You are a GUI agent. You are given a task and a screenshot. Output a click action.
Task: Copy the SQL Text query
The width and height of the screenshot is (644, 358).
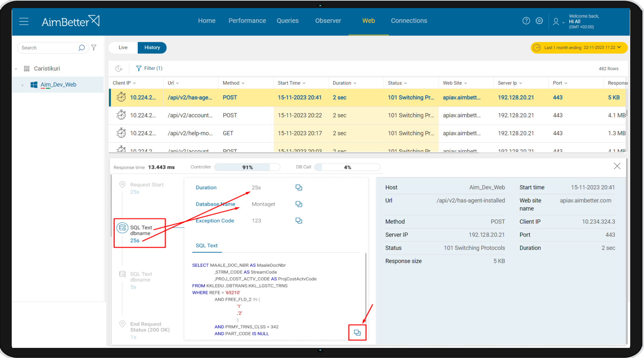click(357, 333)
